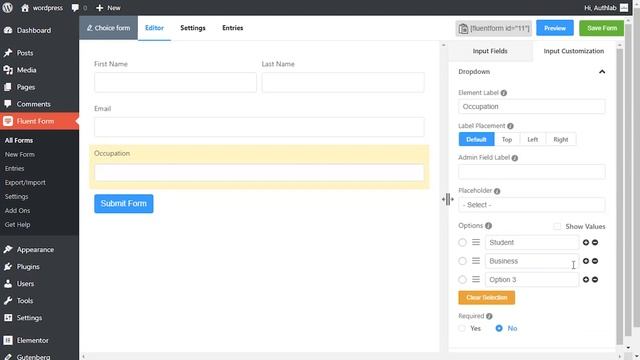Click Required info icon

[489, 316]
